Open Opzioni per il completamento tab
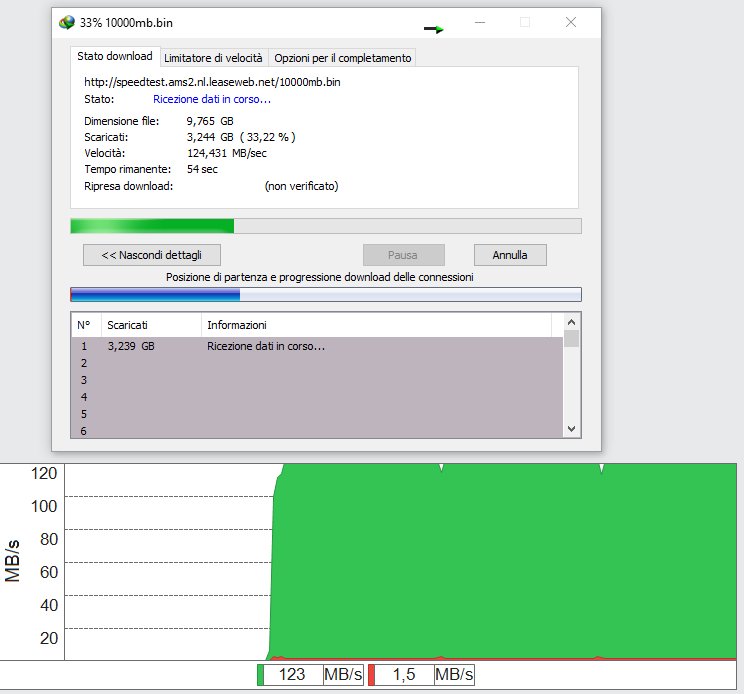Image resolution: width=744 pixels, height=694 pixels. pos(343,58)
